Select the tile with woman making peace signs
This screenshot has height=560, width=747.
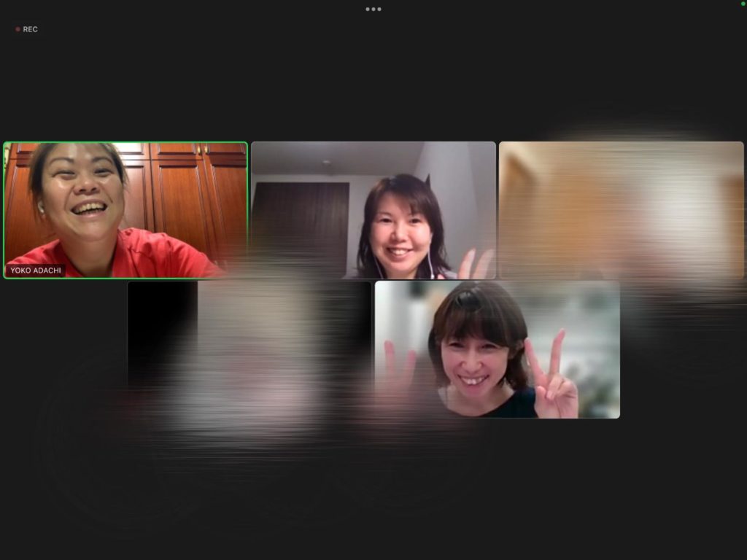tap(497, 349)
